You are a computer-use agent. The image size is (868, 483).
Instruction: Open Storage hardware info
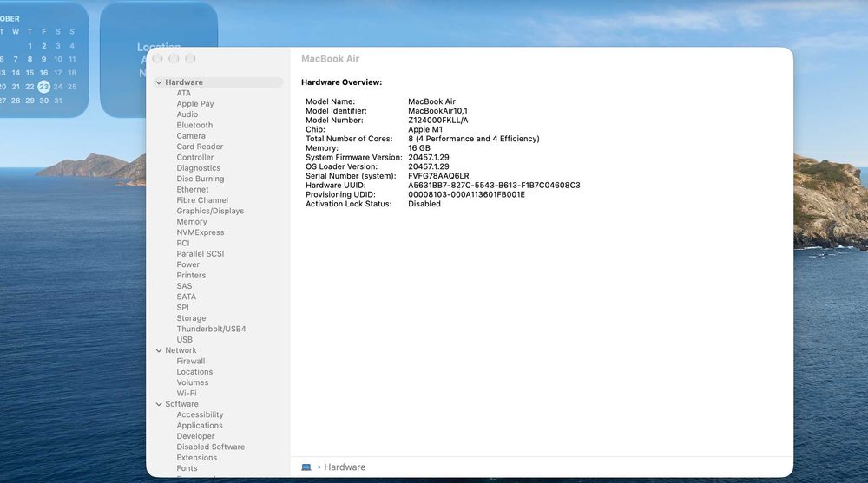(191, 319)
